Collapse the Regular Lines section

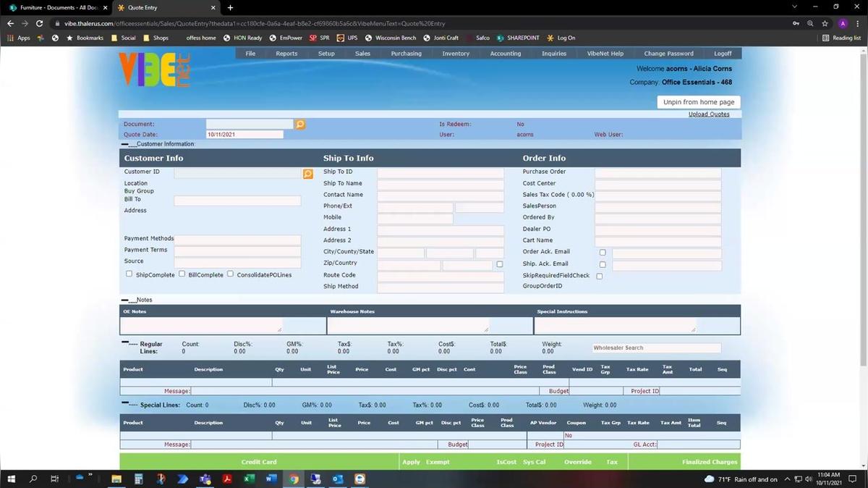(125, 343)
